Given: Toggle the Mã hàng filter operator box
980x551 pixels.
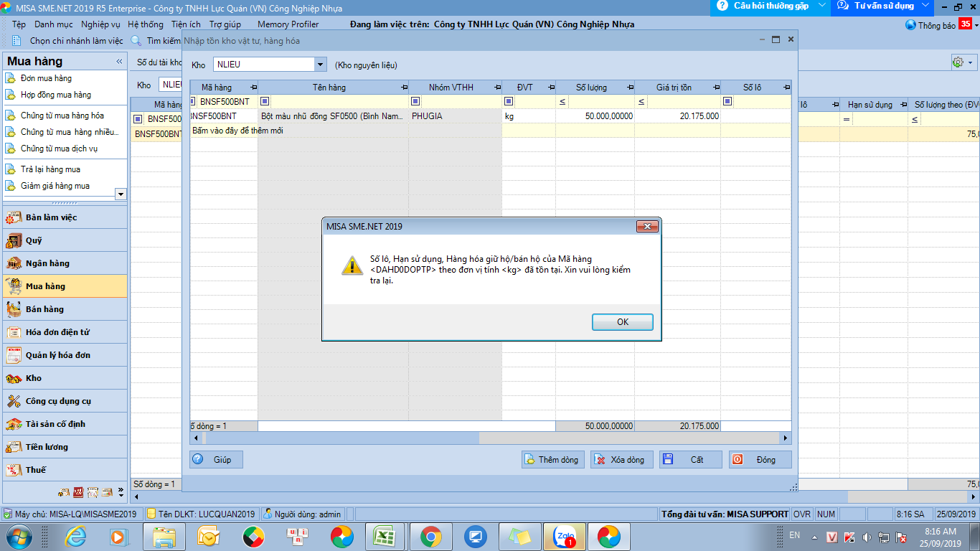Looking at the screenshot, I should click(x=193, y=101).
